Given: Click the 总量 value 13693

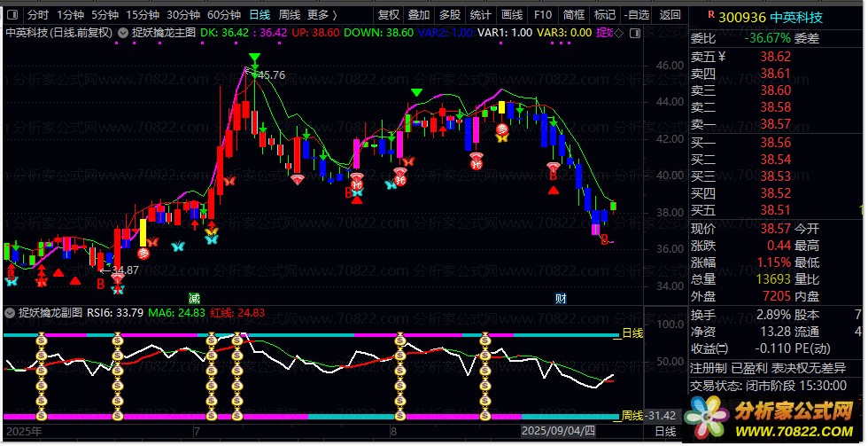Looking at the screenshot, I should click(x=774, y=279).
